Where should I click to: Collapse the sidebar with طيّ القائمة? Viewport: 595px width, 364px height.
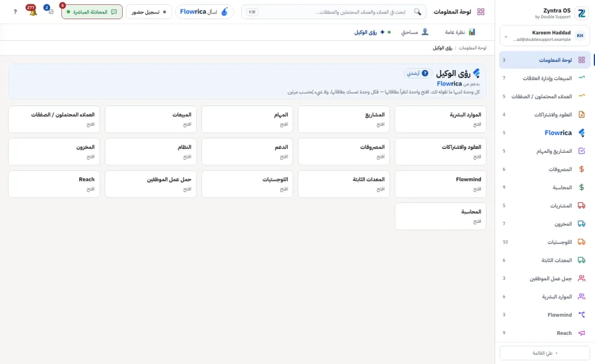pos(545,353)
